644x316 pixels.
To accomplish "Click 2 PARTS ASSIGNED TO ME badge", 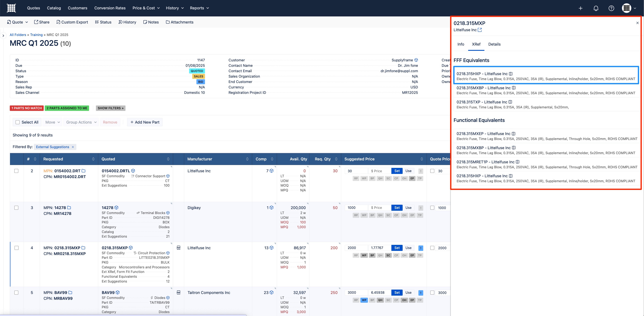I will [x=67, y=108].
